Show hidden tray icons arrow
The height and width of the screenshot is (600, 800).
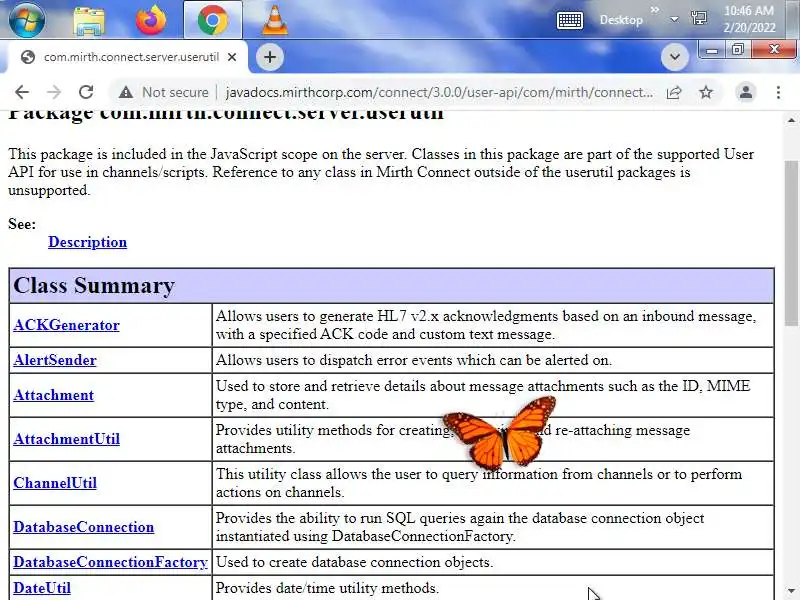pos(674,19)
